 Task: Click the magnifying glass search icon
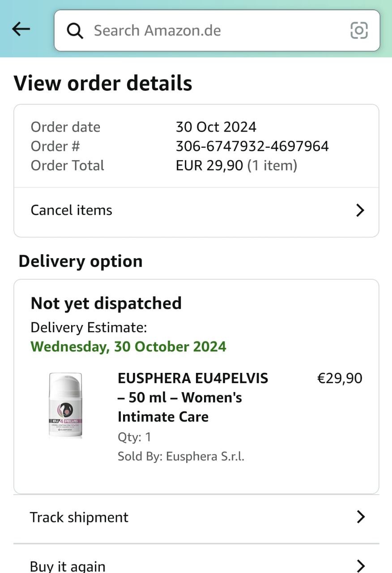[x=75, y=31]
